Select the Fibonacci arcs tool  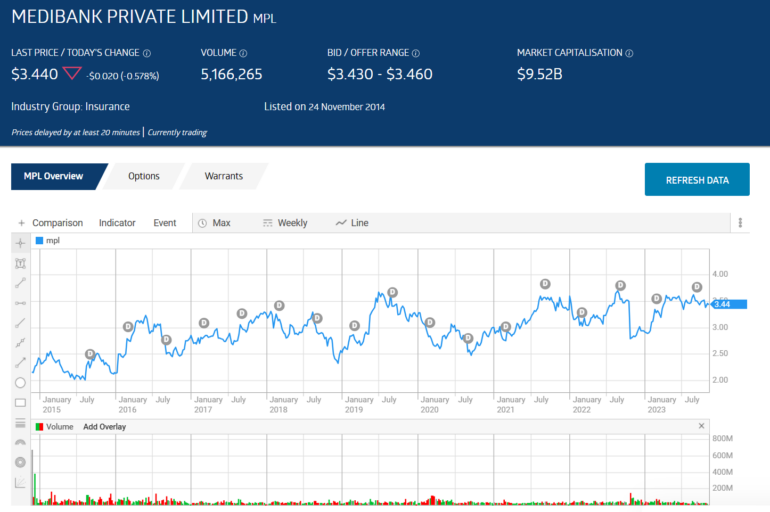[20, 442]
